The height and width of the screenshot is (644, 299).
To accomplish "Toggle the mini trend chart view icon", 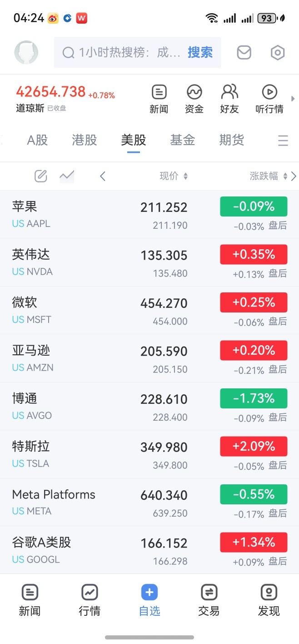I will tap(67, 176).
